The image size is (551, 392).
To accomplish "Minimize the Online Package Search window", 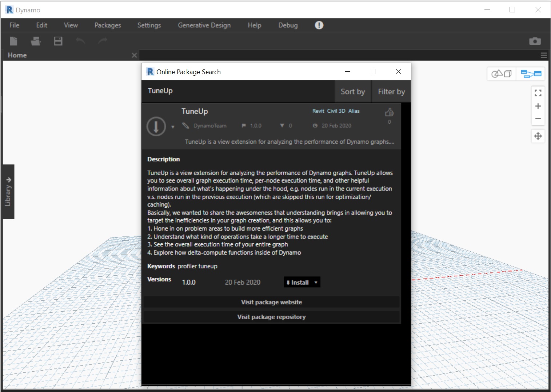I will (348, 72).
